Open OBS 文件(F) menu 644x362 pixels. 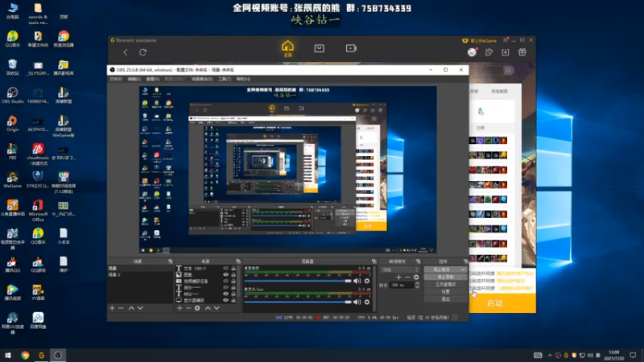(116, 79)
